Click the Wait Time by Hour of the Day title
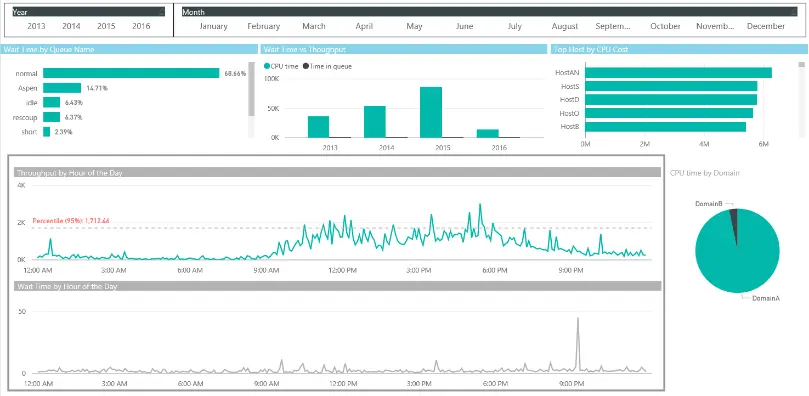 (67, 286)
